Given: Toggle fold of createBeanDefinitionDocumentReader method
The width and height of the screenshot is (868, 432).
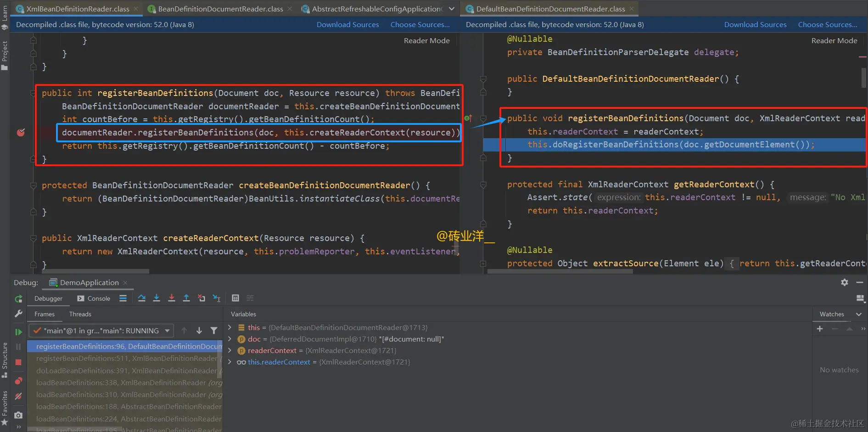Looking at the screenshot, I should tap(33, 185).
